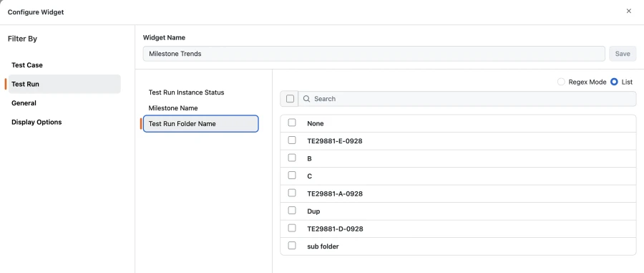Toggle the select-all checkbox beside Search

[x=290, y=99]
